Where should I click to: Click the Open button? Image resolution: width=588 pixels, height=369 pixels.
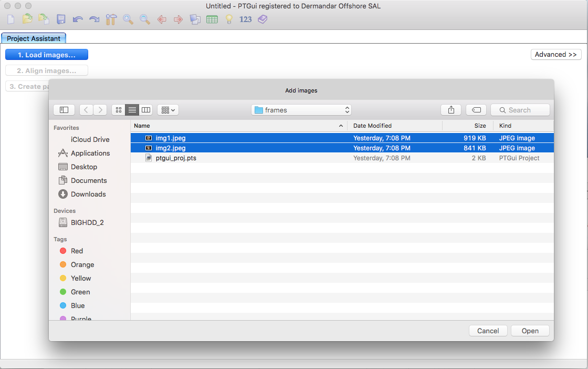tap(530, 331)
